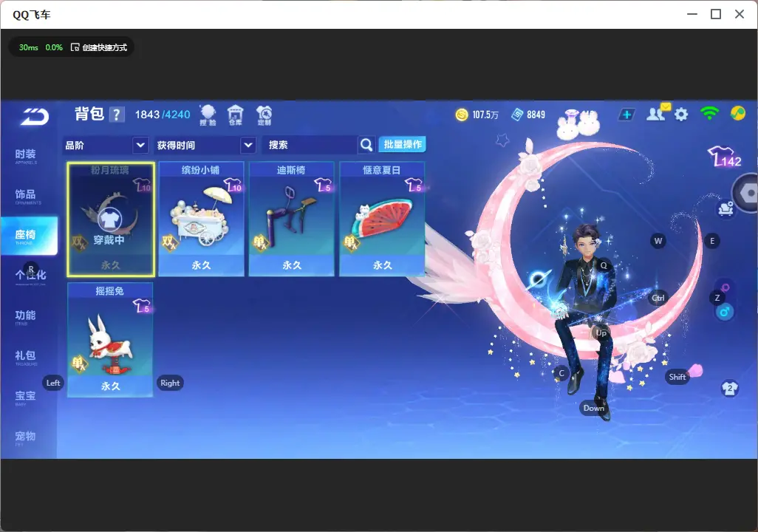
Task: Expand the 获得时间 acquisition time dropdown
Action: click(205, 145)
